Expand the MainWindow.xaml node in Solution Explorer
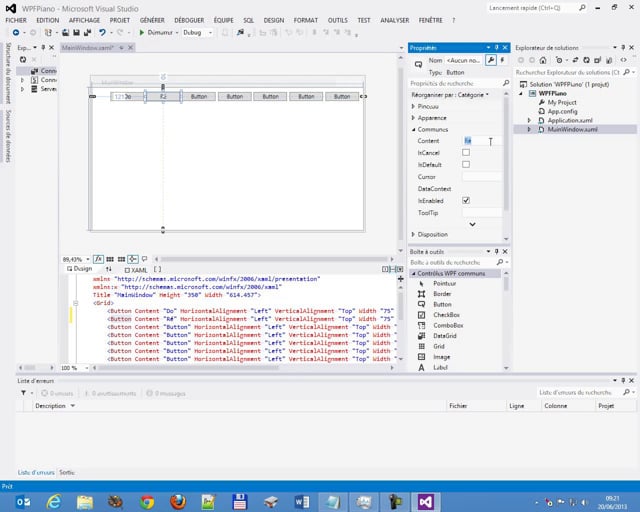The width and height of the screenshot is (640, 512). click(x=529, y=129)
